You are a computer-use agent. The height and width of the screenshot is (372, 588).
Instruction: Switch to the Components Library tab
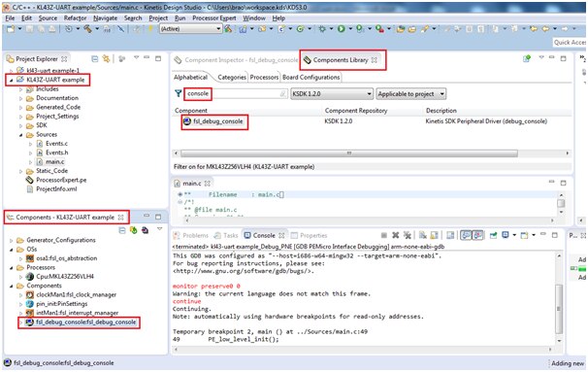pos(341,60)
